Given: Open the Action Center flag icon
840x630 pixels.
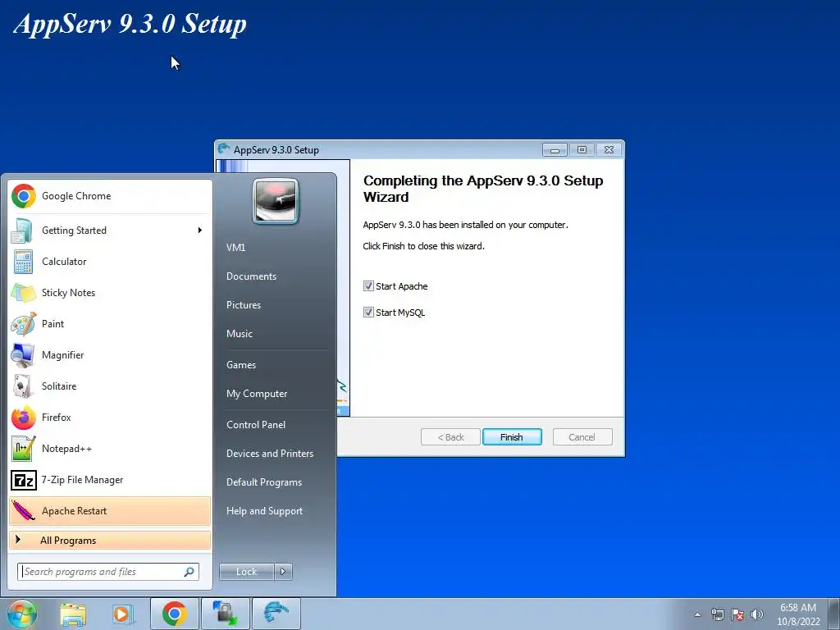Looking at the screenshot, I should 737,614.
